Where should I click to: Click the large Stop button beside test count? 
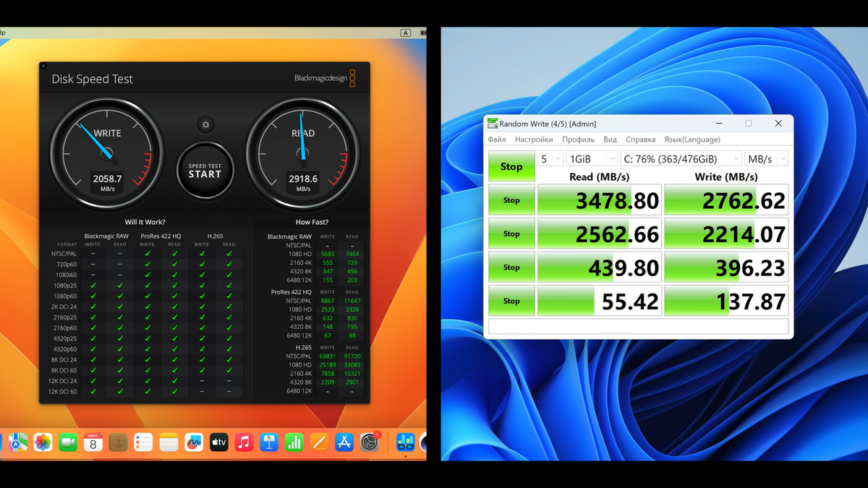tap(511, 166)
